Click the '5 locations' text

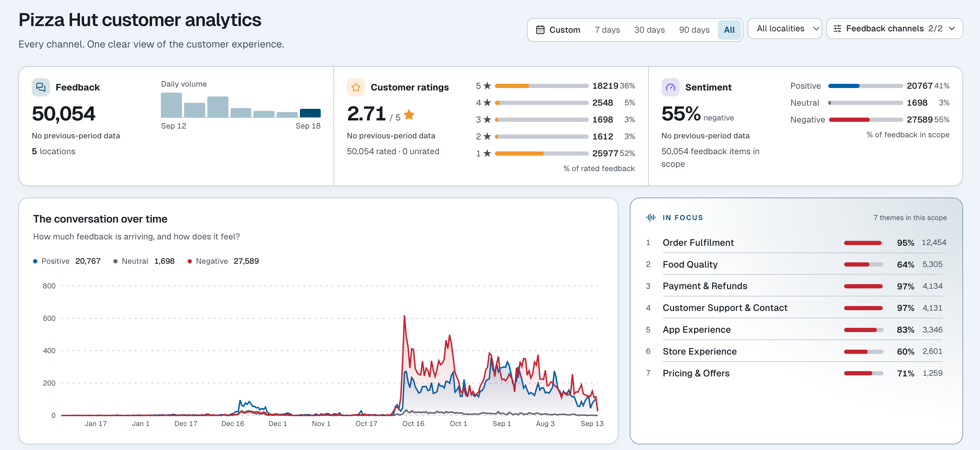(x=53, y=151)
